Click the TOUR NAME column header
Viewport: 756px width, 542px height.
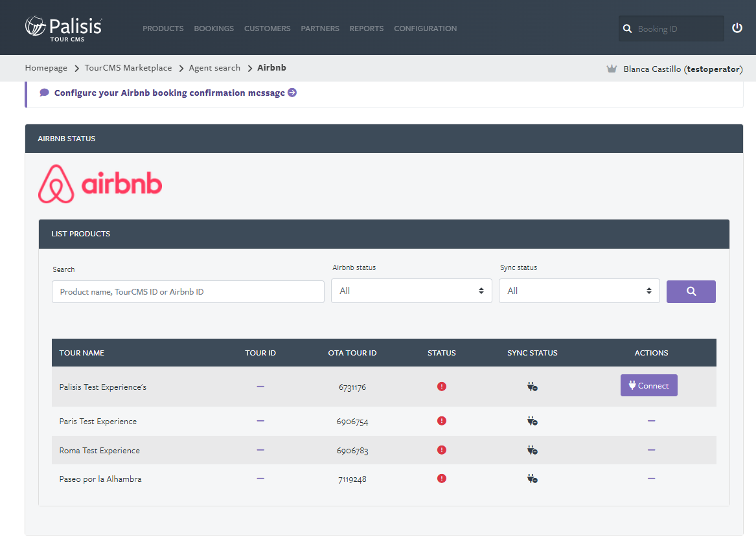tap(82, 353)
